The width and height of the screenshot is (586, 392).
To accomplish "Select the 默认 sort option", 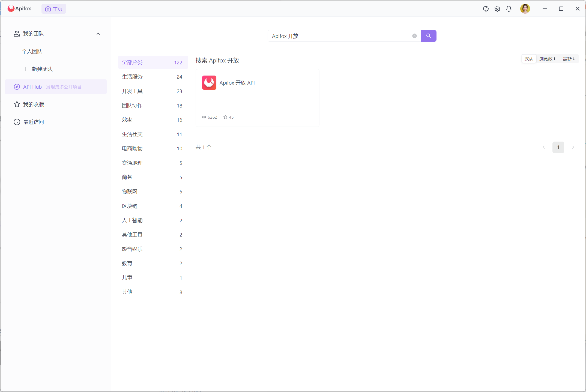I will pyautogui.click(x=529, y=59).
